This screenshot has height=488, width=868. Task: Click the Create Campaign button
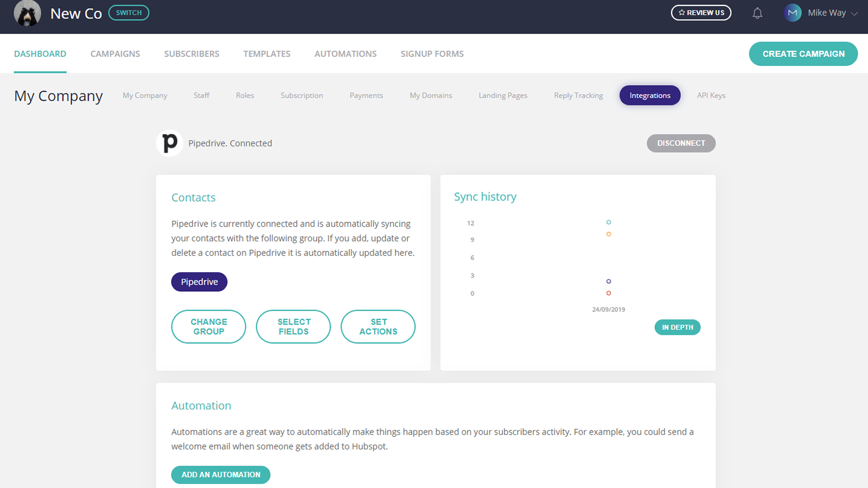[803, 54]
